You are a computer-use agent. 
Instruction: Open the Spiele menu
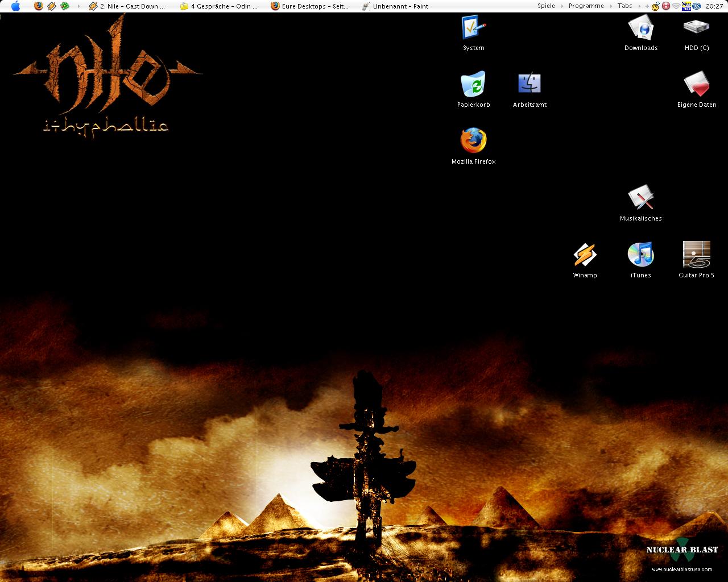[x=546, y=6]
